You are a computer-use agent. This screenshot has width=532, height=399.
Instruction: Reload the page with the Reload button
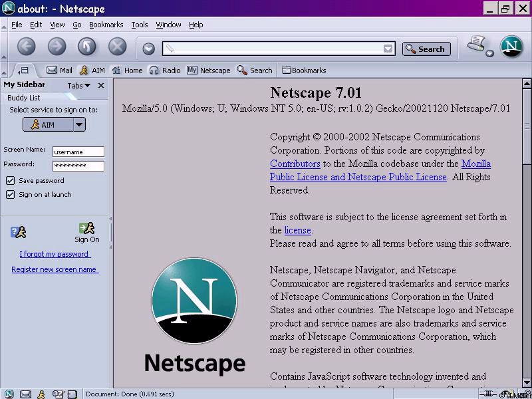pyautogui.click(x=87, y=47)
